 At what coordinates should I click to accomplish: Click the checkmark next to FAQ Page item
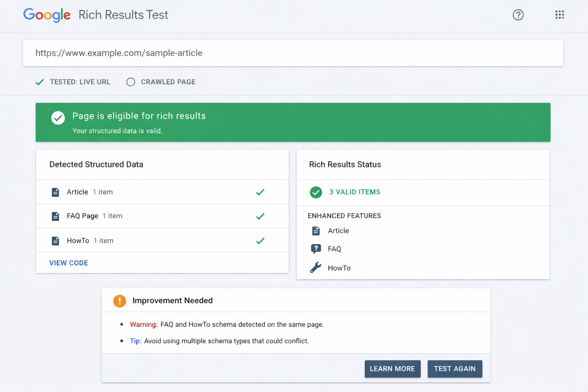(260, 216)
